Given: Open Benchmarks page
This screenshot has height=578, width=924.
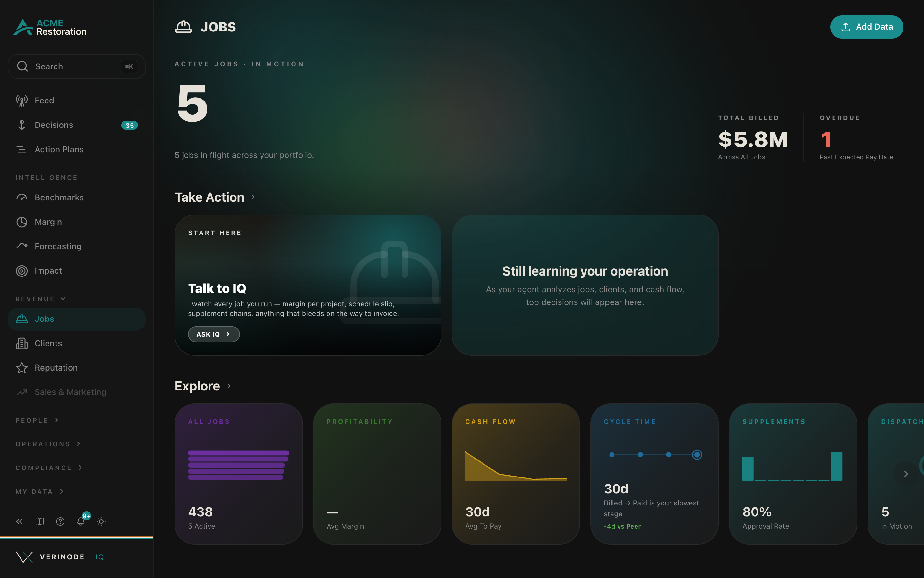Looking at the screenshot, I should click(76, 197).
